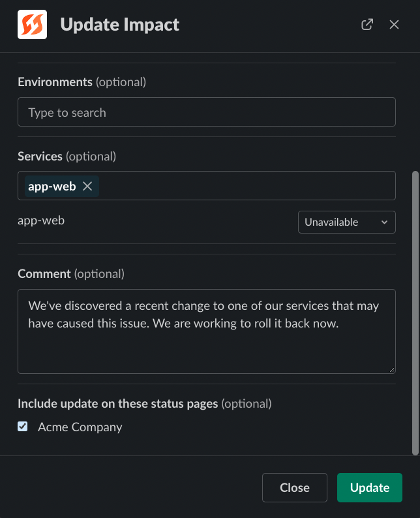Close the Update Impact dialog with X

pyautogui.click(x=394, y=25)
